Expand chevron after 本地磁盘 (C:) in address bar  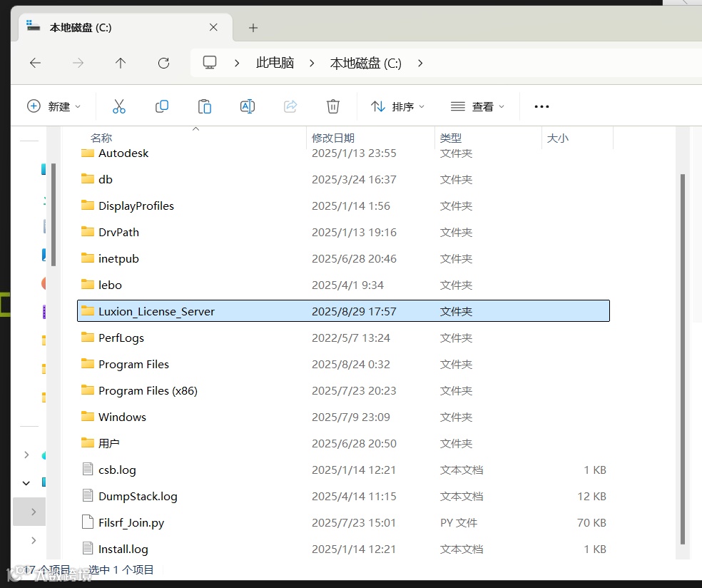point(420,63)
